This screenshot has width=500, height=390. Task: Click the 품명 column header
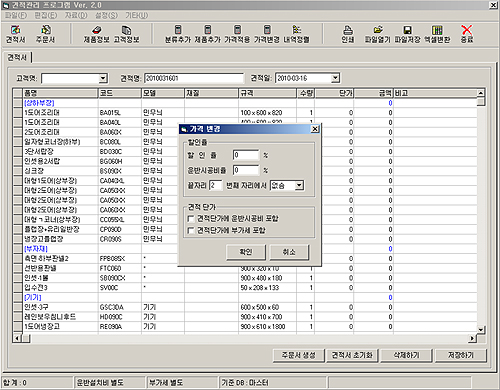click(x=60, y=93)
